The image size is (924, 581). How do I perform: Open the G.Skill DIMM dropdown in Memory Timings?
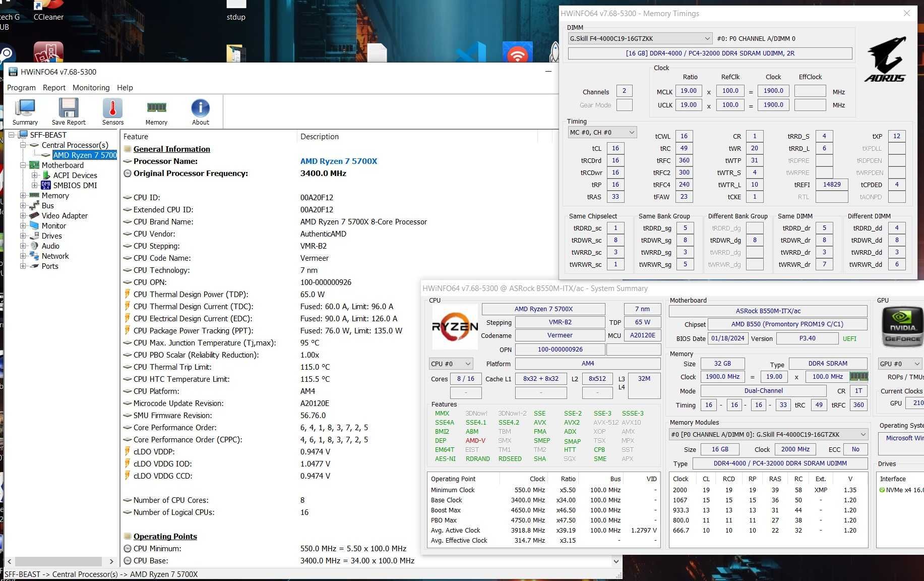click(640, 38)
